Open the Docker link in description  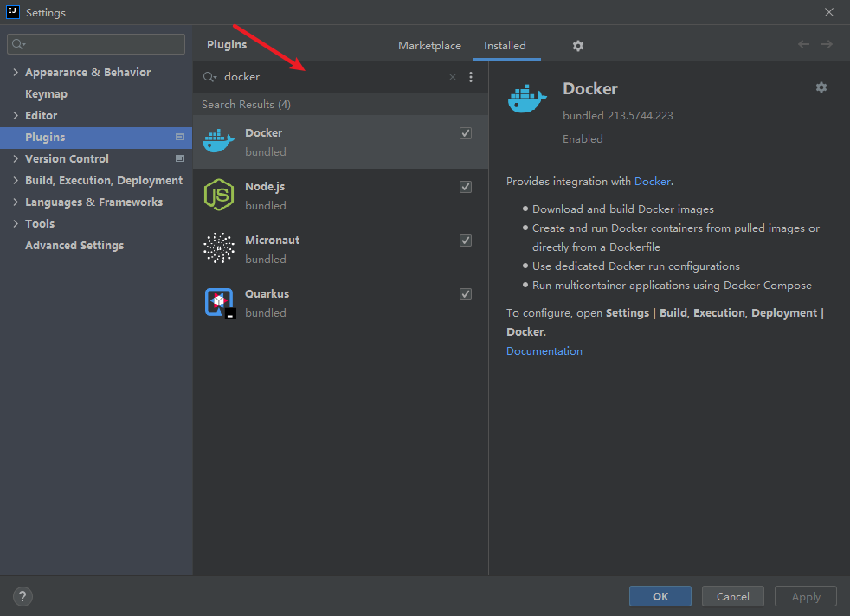pyautogui.click(x=652, y=182)
